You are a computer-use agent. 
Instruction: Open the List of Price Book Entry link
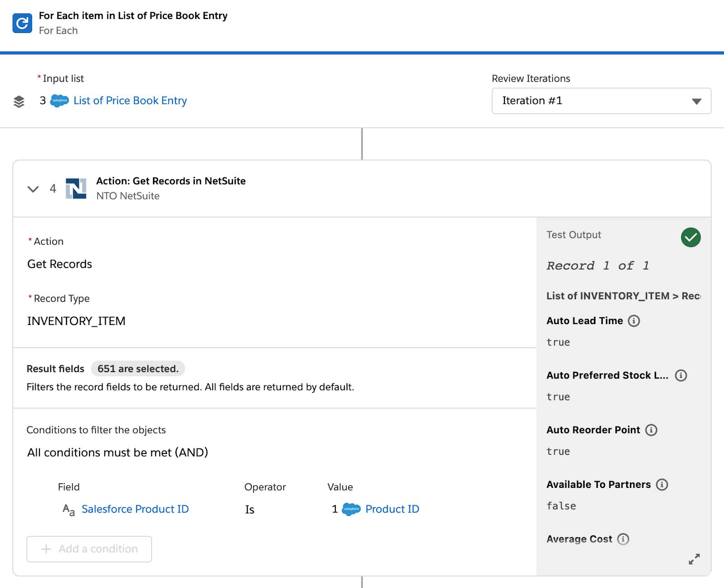(130, 100)
